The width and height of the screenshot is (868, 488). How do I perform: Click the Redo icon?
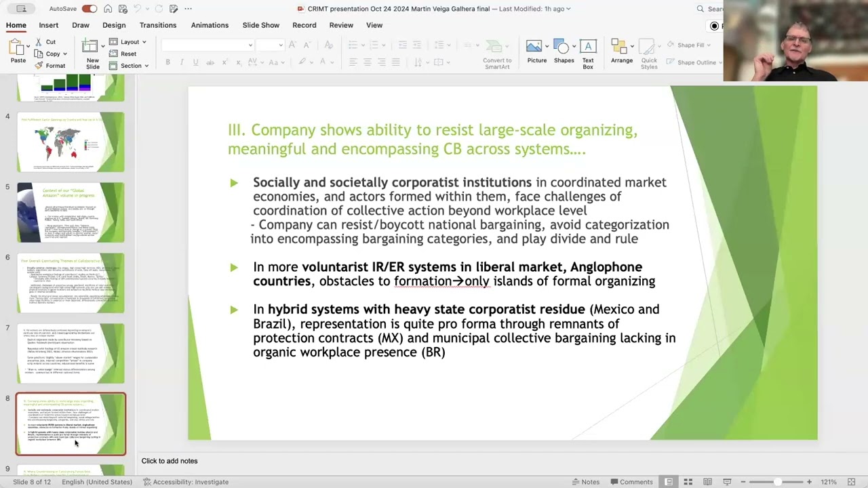click(x=157, y=9)
